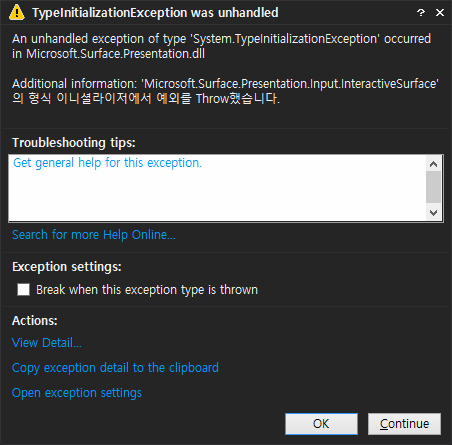Open exception settings link
The width and height of the screenshot is (452, 445).
coord(77,393)
